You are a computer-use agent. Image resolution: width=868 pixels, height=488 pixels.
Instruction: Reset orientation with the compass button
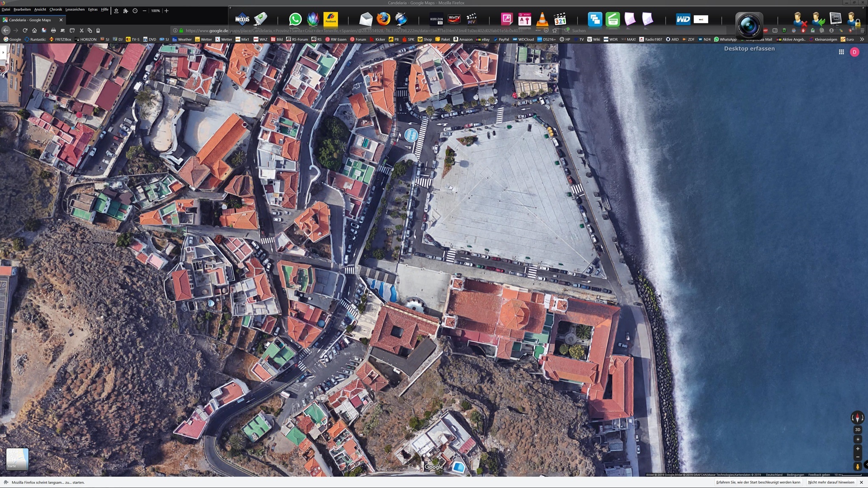click(857, 417)
